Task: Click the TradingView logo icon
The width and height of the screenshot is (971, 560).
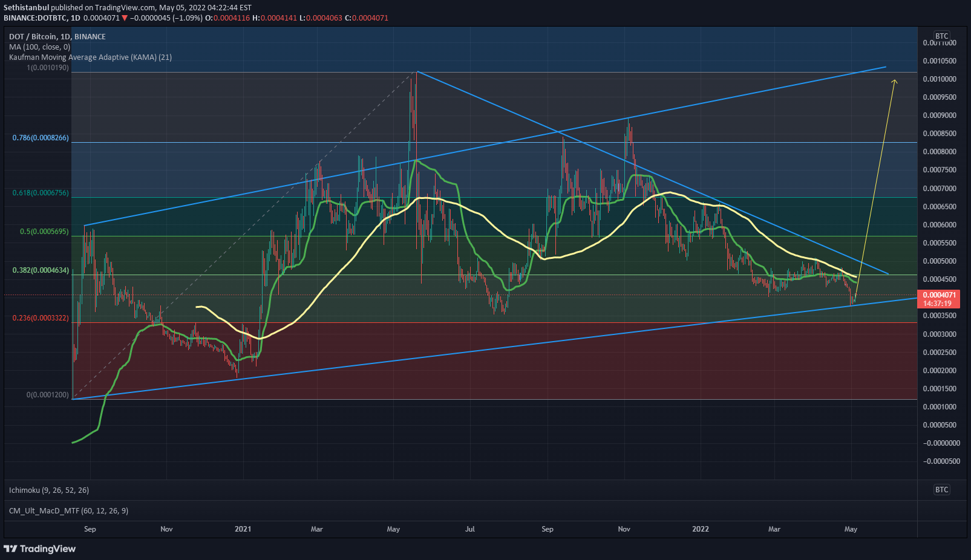Action: 10,549
